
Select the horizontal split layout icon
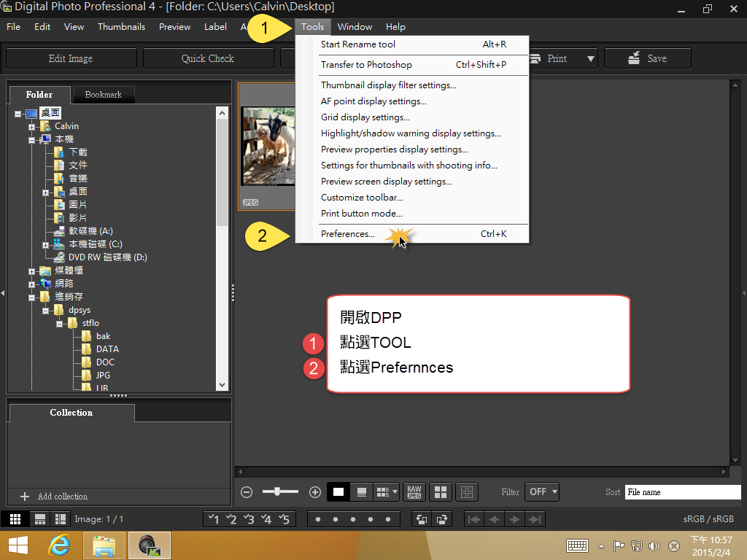(40, 519)
